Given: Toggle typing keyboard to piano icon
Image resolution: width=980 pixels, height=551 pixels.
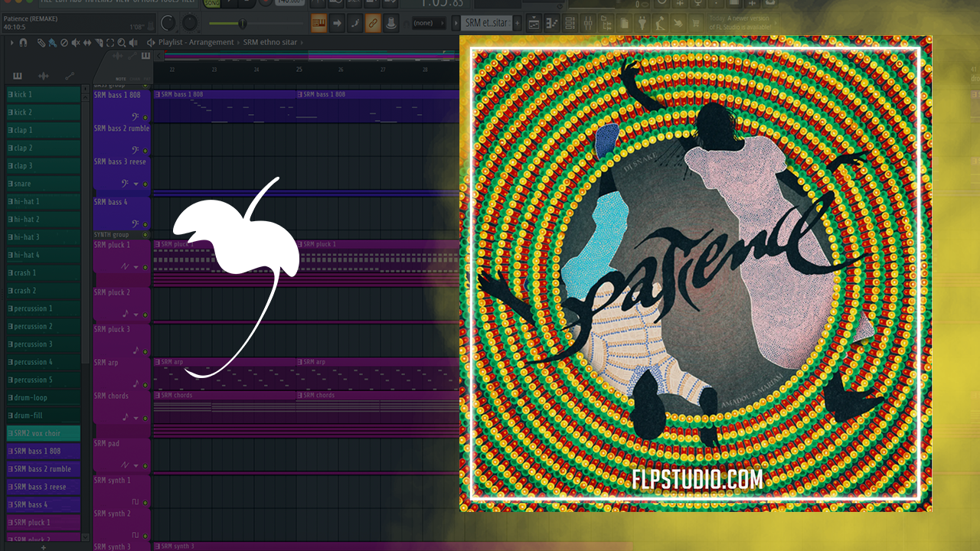Looking at the screenshot, I should 318,23.
